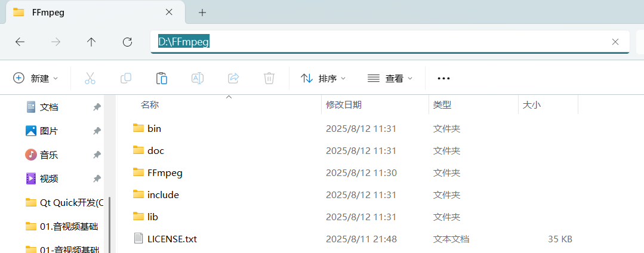Unpin 视频 using its pin icon
The height and width of the screenshot is (253, 644).
97,178
